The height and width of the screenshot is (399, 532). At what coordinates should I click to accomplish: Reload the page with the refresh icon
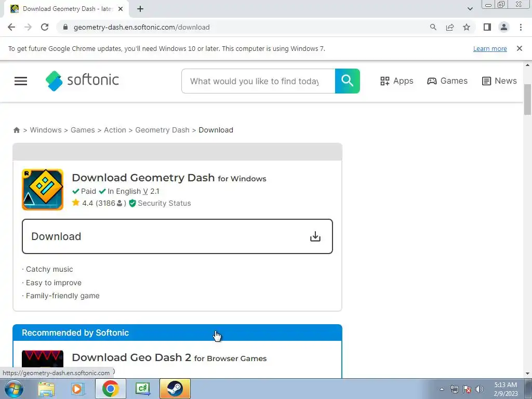pyautogui.click(x=45, y=27)
